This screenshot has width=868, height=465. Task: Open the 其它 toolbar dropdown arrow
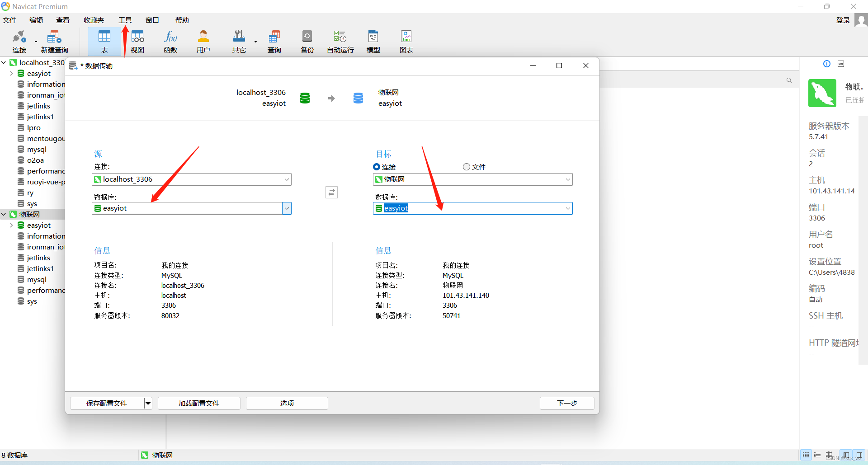pos(255,42)
